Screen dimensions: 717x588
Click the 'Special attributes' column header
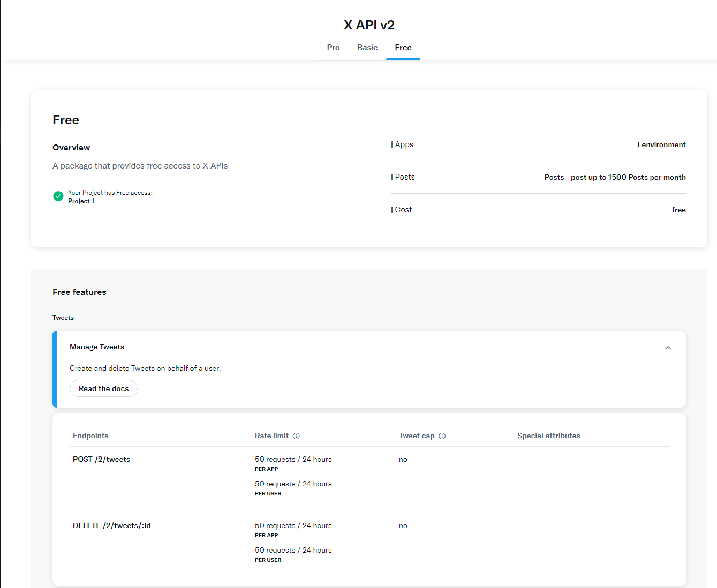[549, 436]
